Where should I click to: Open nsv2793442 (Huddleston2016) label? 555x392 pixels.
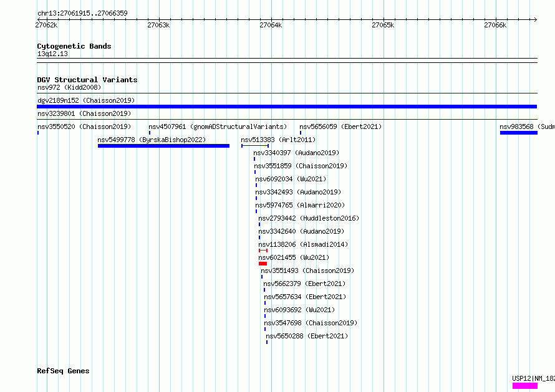(309, 218)
